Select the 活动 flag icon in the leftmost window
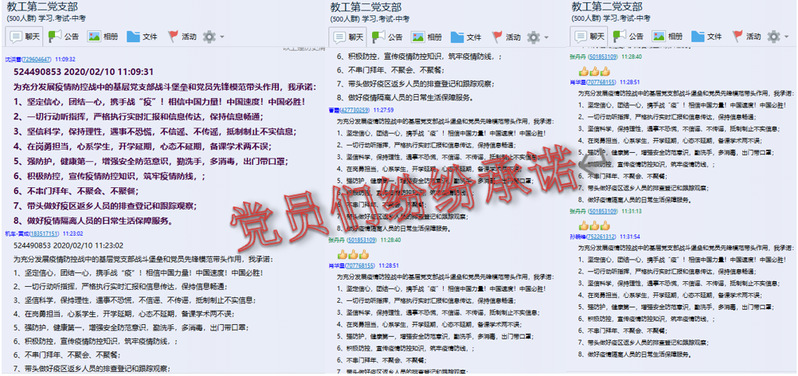Image resolution: width=798 pixels, height=376 pixels. coord(173,37)
